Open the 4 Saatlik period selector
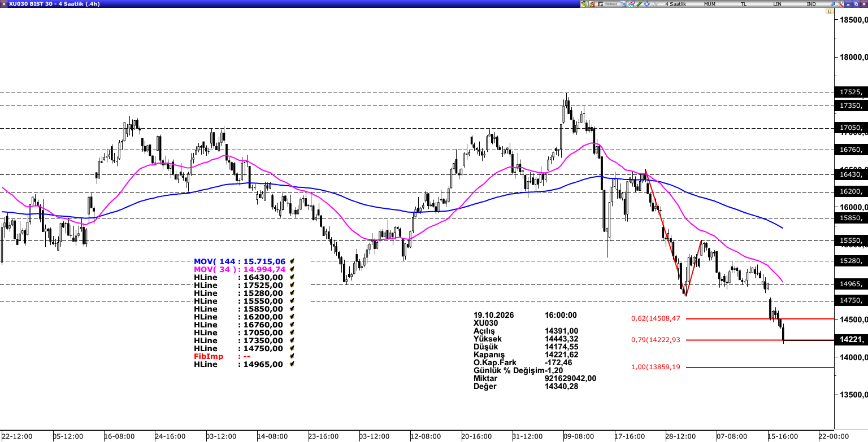This screenshot has height=442, width=868. 675,4
